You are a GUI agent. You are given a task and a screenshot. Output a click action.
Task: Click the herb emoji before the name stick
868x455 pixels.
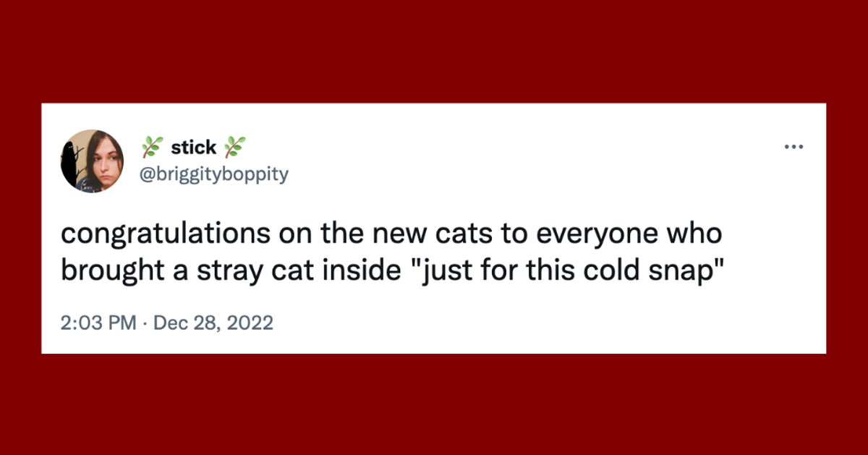tap(153, 147)
